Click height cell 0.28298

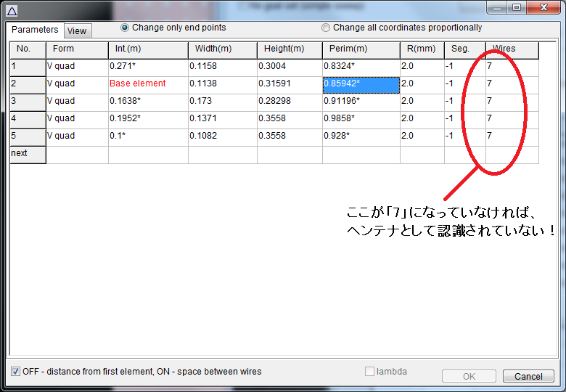click(290, 102)
